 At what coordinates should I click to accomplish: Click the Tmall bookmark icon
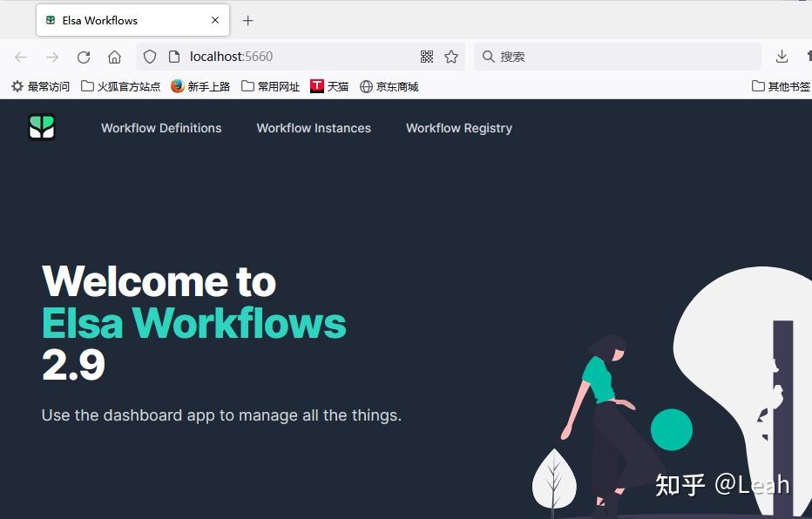(x=317, y=85)
